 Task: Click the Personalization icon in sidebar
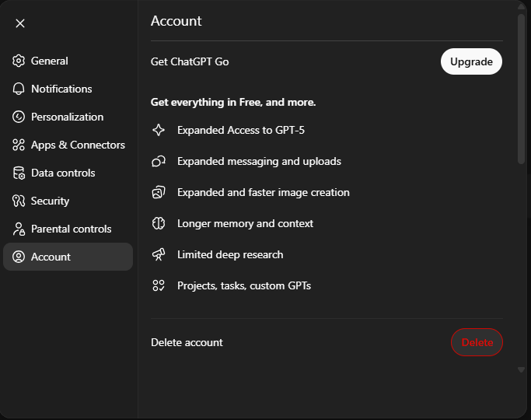[19, 117]
